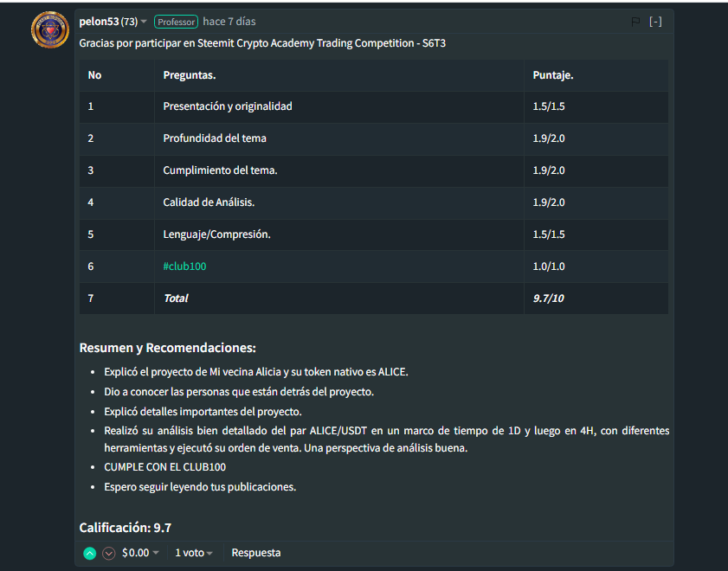Expand the $0.00 payout dropdown
Image resolution: width=728 pixels, height=571 pixels.
[x=141, y=553]
